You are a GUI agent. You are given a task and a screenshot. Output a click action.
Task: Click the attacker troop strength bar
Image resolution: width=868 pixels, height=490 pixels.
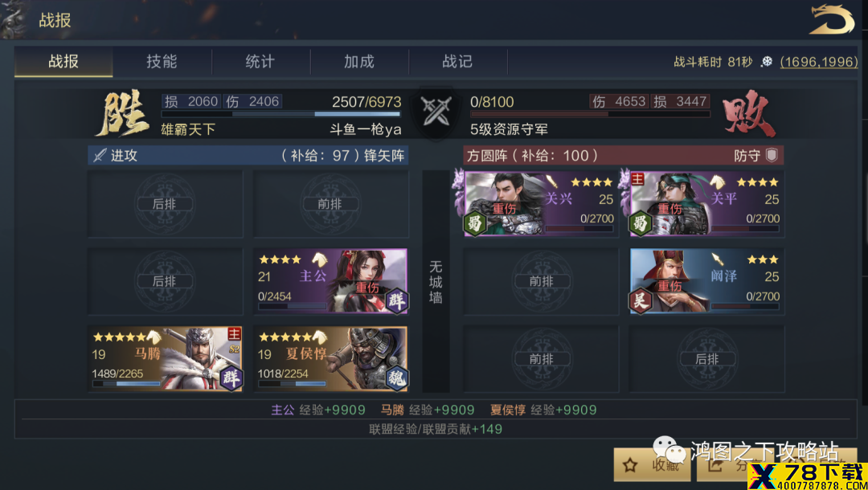pyautogui.click(x=280, y=115)
